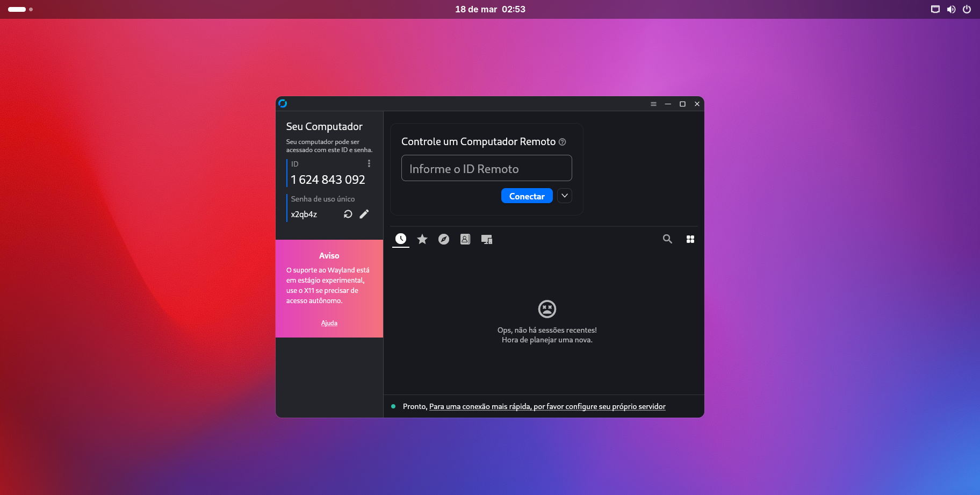The width and height of the screenshot is (980, 495).
Task: Click the help icon beside Controle um Computador Remoto
Action: (x=562, y=142)
